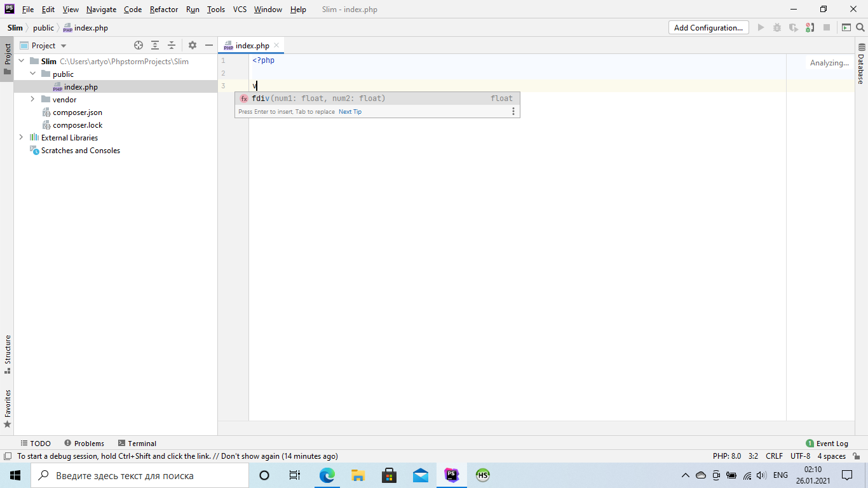Click taskbar search field
The width and height of the screenshot is (868, 488).
tap(140, 475)
